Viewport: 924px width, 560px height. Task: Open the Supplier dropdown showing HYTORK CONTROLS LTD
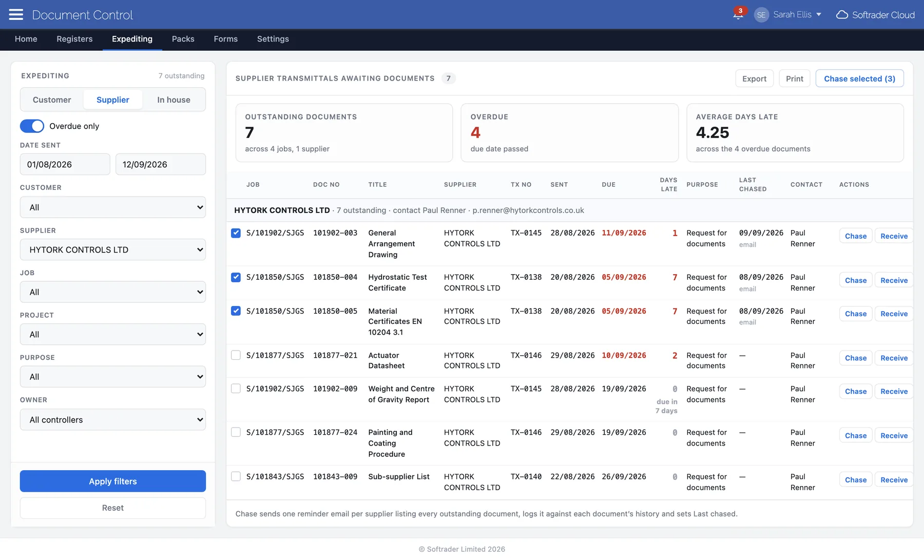point(113,250)
